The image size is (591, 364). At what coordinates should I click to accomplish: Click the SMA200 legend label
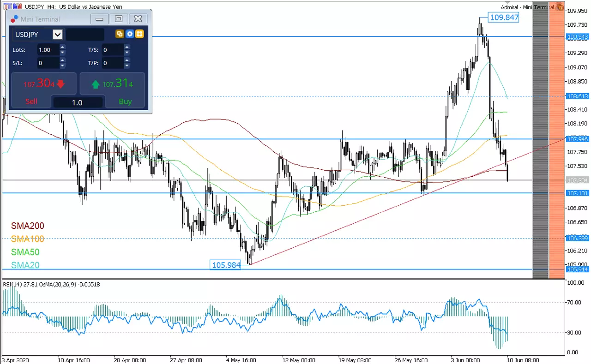[x=27, y=226]
